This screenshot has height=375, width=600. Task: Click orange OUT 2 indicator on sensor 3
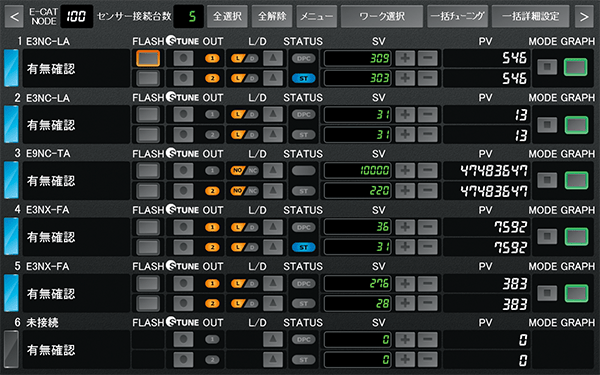coord(212,191)
